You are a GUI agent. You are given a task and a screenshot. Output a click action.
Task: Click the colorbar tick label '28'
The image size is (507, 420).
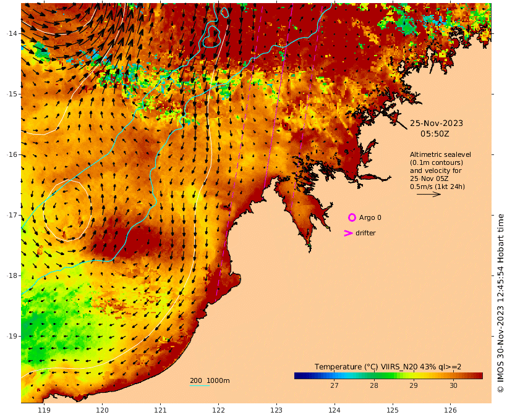374,385
